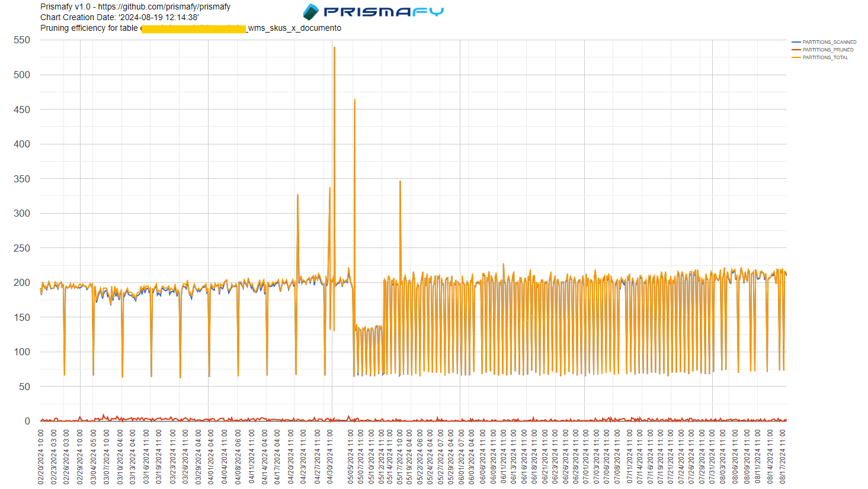Click the y-axis label 250
Image resolution: width=868 pixels, height=489 pixels.
point(22,248)
